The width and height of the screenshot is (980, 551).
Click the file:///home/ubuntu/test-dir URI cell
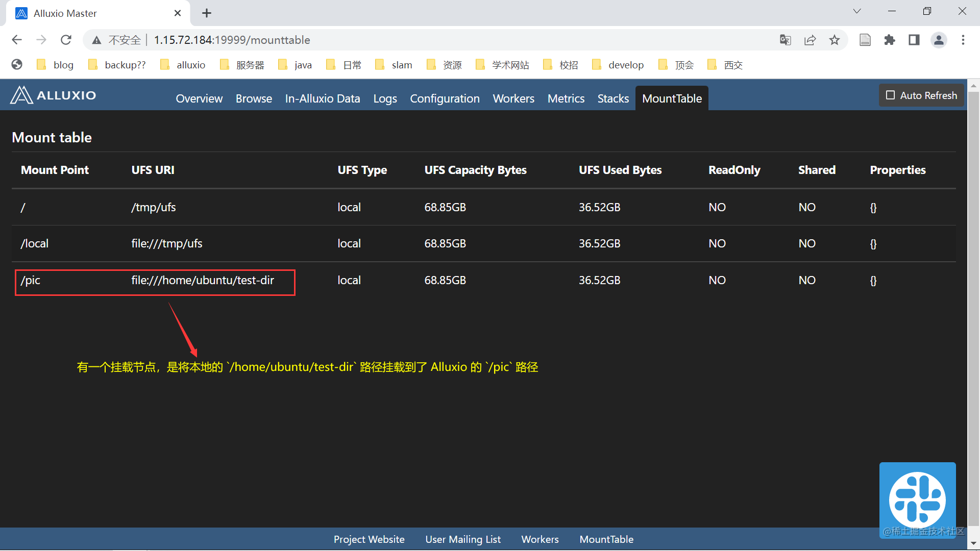(203, 280)
